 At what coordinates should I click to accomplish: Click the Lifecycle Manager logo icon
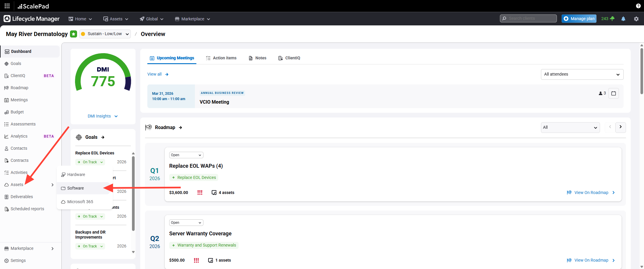(7, 19)
